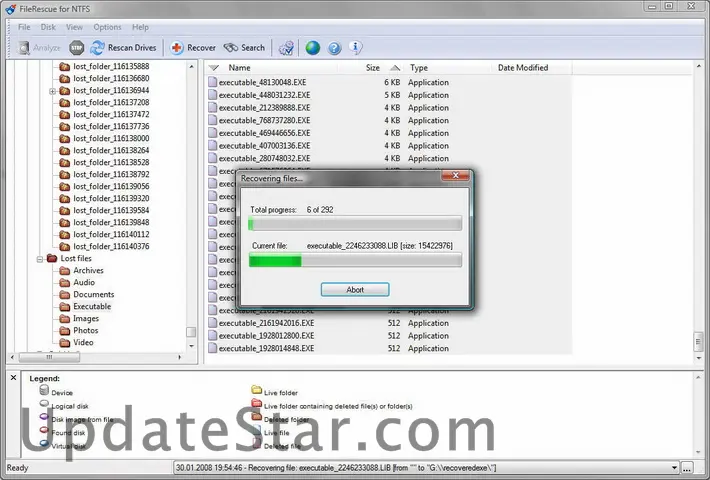710x480 pixels.
Task: Select file icon of executable_48130048.EXE
Action: pyautogui.click(x=212, y=82)
